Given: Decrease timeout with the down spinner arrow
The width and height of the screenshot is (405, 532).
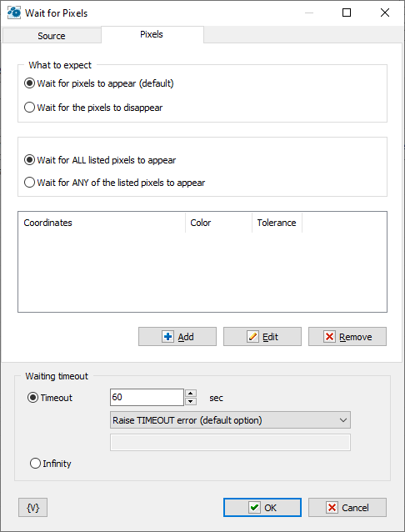Looking at the screenshot, I should (191, 401).
